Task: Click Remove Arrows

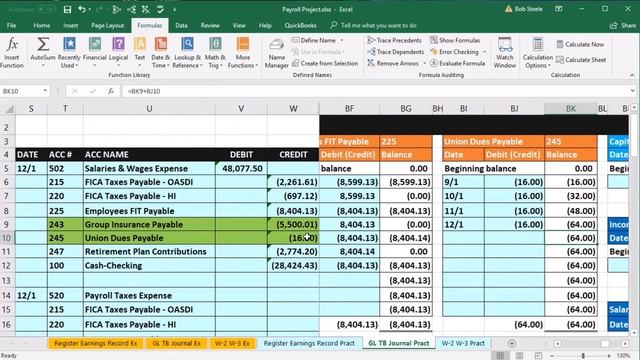Action: click(393, 63)
